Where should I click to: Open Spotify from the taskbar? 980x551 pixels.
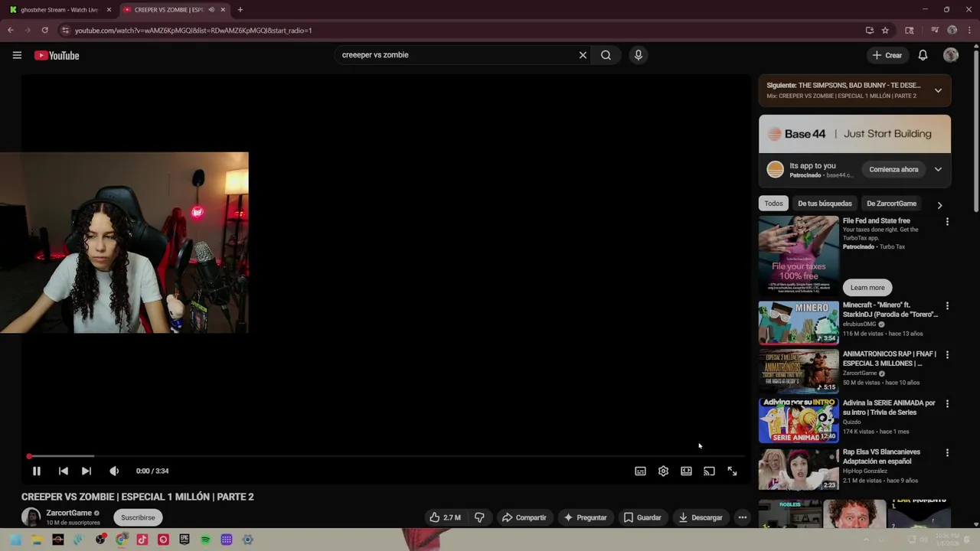coord(205,540)
